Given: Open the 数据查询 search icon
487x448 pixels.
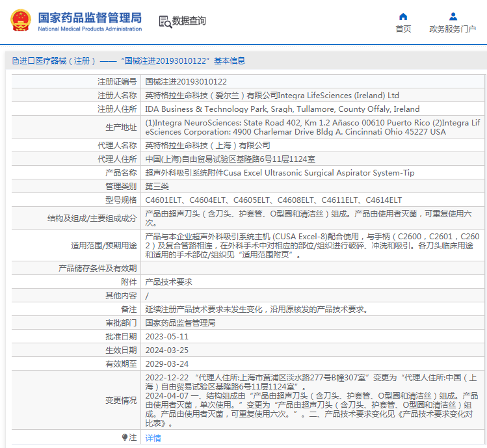Looking at the screenshot, I should (165, 21).
